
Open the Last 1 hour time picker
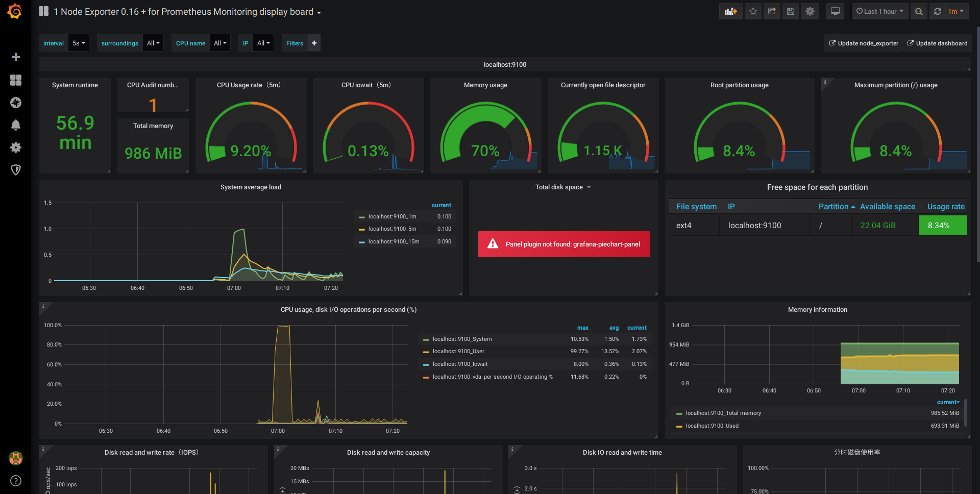880,11
